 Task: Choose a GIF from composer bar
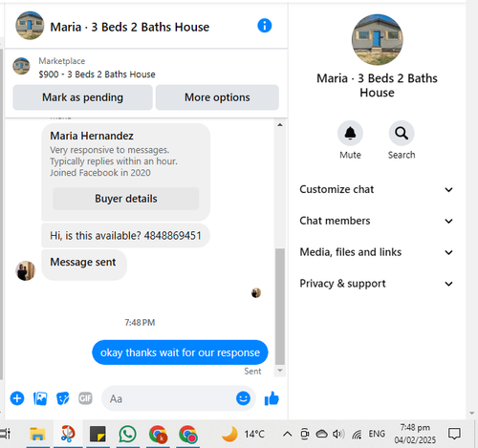click(85, 398)
